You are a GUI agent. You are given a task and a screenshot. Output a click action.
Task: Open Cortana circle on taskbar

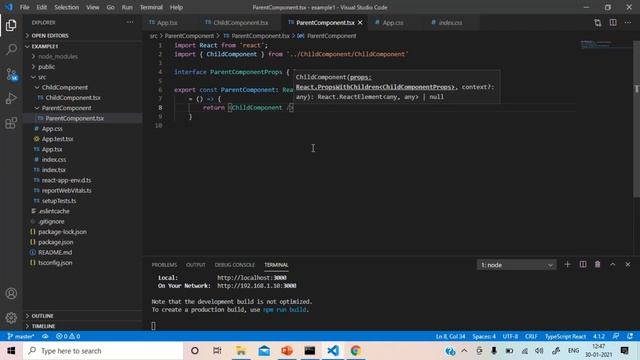[x=195, y=351]
